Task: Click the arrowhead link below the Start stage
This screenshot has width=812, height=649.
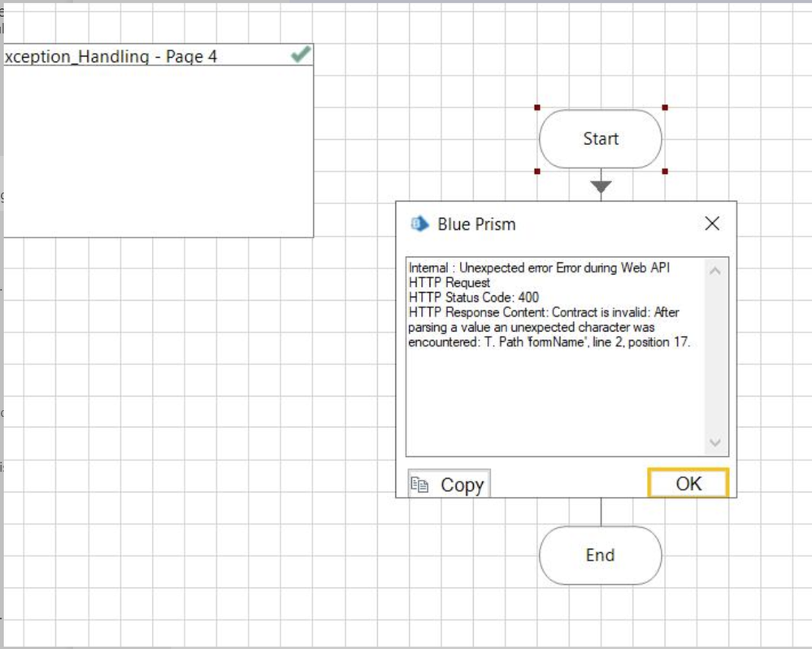Action: point(601,186)
